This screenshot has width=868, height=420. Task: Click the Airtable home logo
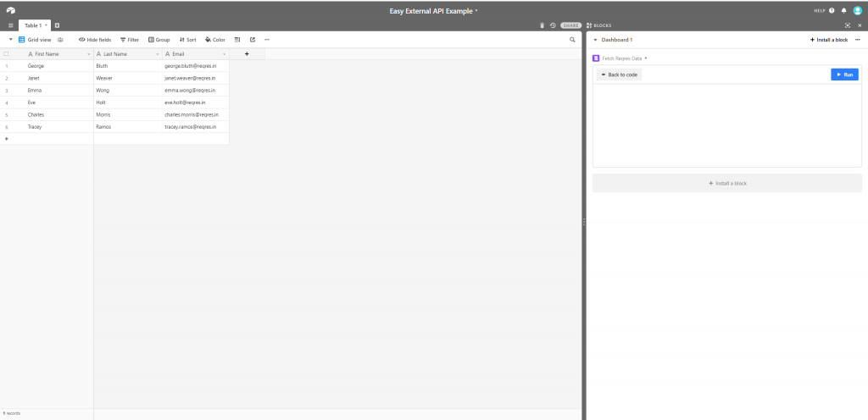(10, 10)
